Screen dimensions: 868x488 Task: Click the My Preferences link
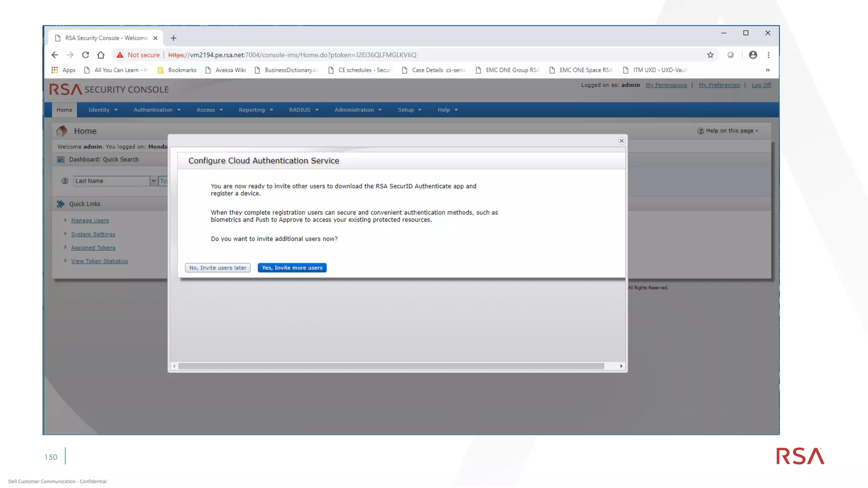(719, 85)
